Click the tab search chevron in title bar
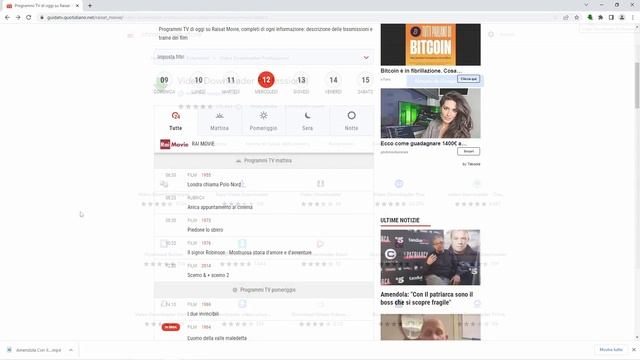This screenshot has height=360, width=640. (586, 5)
